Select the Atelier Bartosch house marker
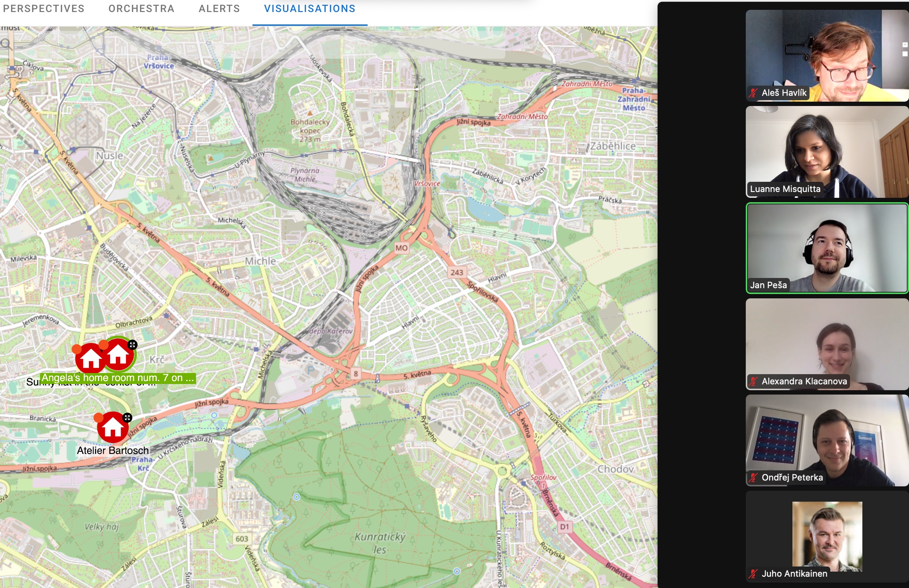The width and height of the screenshot is (909, 588). coord(113,427)
